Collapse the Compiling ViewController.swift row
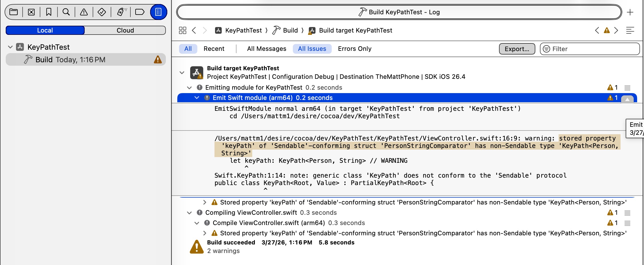The width and height of the screenshot is (644, 265). [189, 212]
